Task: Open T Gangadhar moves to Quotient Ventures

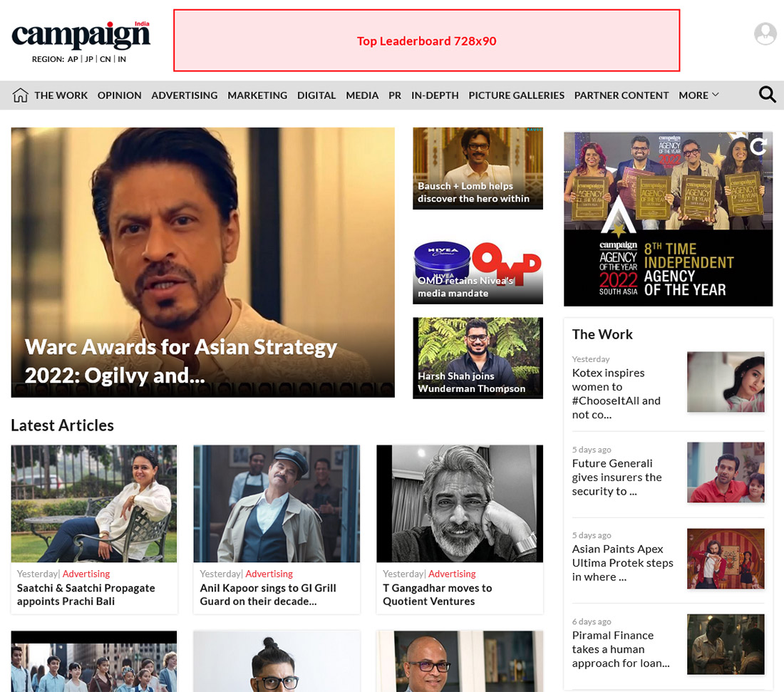Action: click(438, 594)
